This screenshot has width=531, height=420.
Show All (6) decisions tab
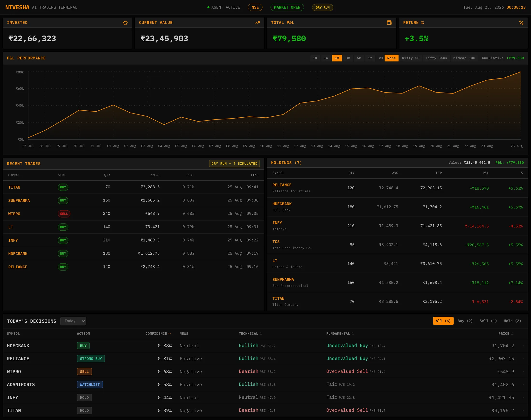[x=443, y=321]
